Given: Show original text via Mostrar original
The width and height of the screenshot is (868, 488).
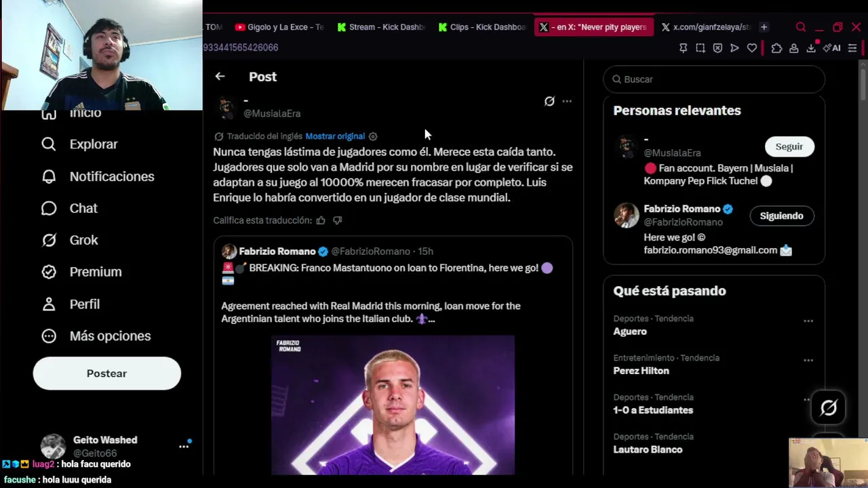Looking at the screenshot, I should 335,136.
